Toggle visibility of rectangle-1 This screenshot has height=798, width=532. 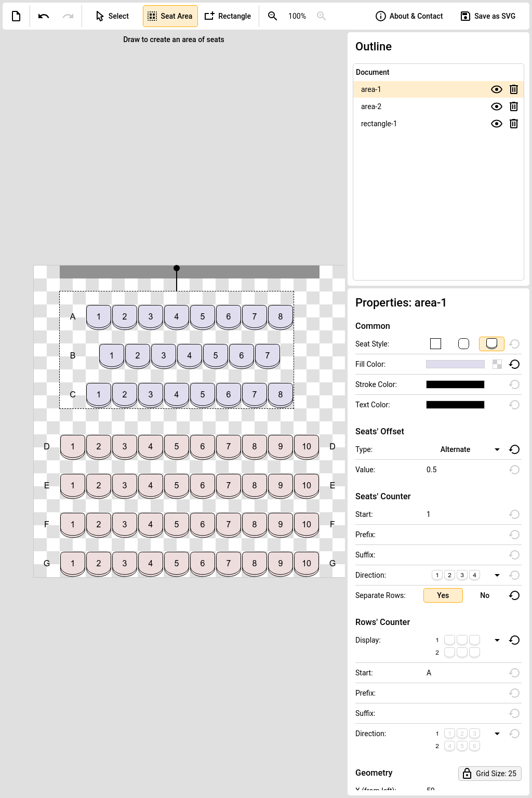pyautogui.click(x=497, y=124)
